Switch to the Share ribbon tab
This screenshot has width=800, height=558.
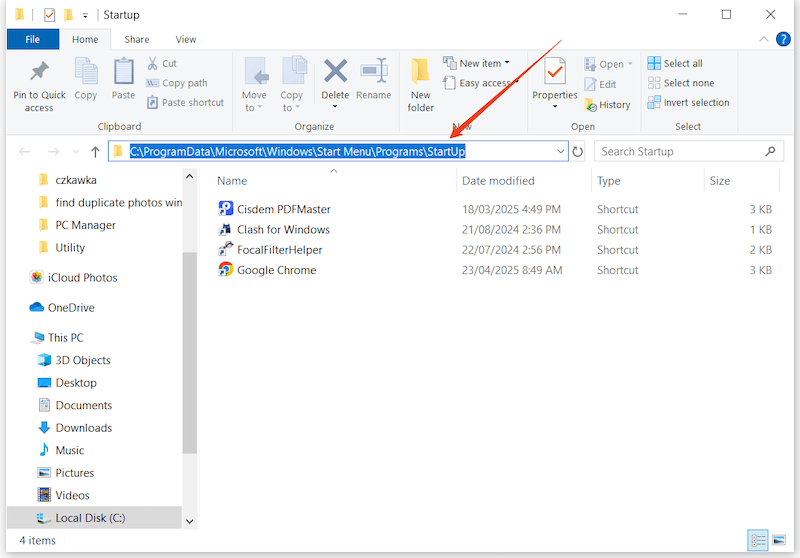pyautogui.click(x=137, y=39)
